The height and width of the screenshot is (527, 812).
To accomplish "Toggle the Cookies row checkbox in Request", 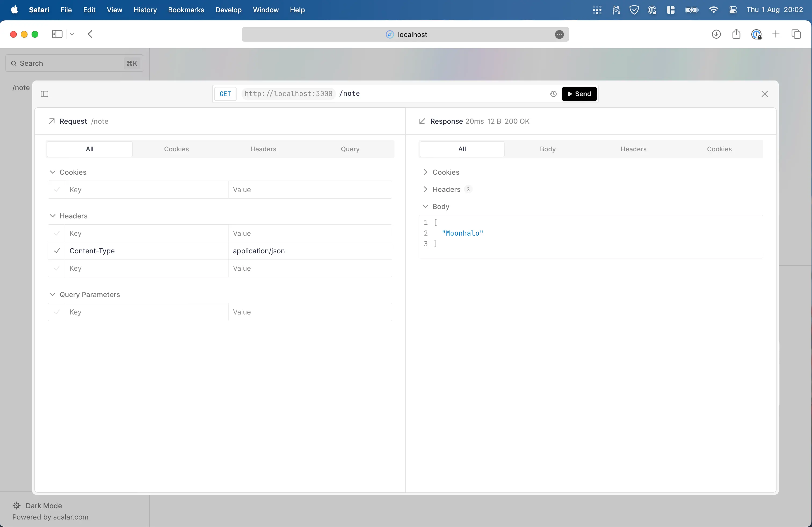I will click(x=57, y=189).
